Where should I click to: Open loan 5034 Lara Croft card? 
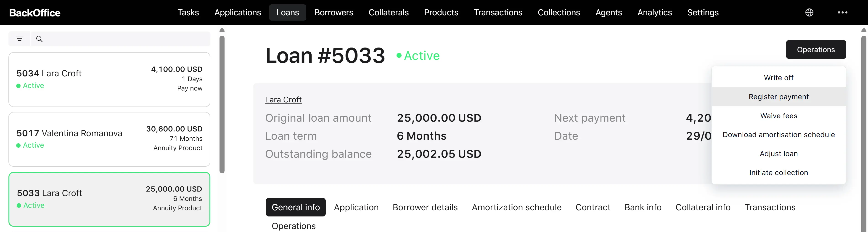[x=109, y=80]
